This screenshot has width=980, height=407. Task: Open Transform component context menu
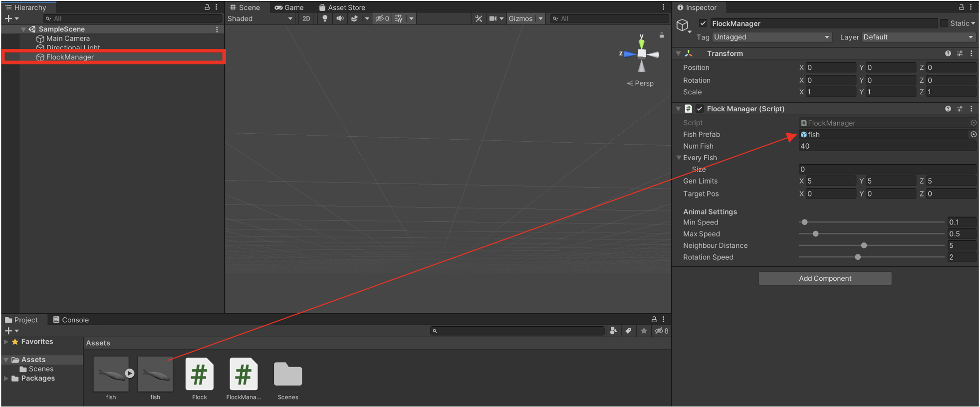(x=971, y=53)
